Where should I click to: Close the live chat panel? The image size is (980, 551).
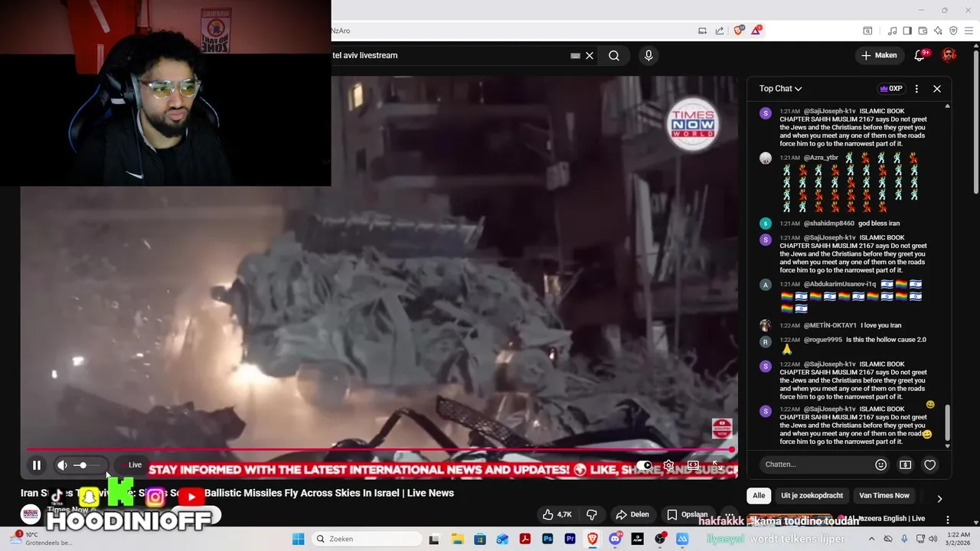tap(937, 89)
